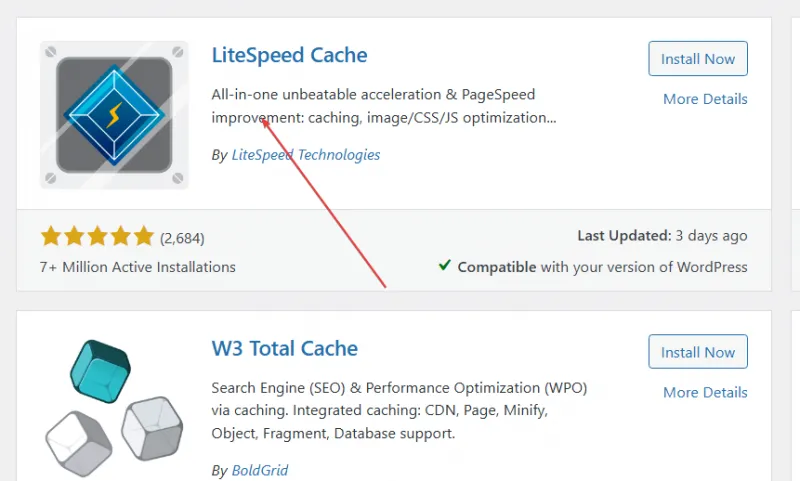Open the LiteSpeed Cache title link
This screenshot has height=481, width=800.
pyautogui.click(x=290, y=55)
